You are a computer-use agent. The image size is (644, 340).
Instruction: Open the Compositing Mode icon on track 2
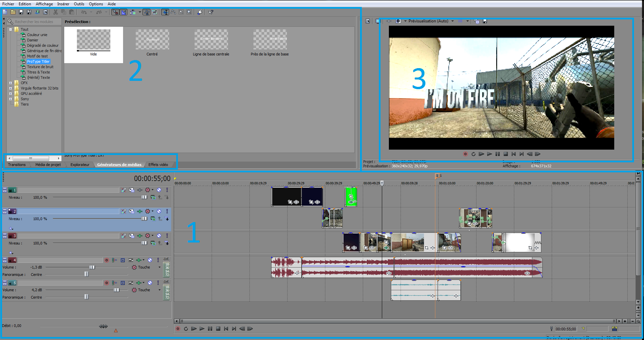click(123, 211)
